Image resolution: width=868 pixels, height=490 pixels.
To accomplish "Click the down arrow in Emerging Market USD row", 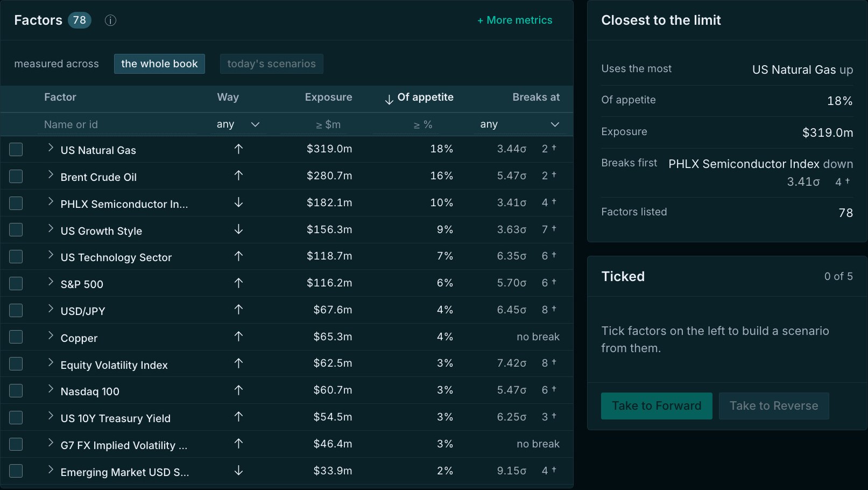I will tap(239, 471).
